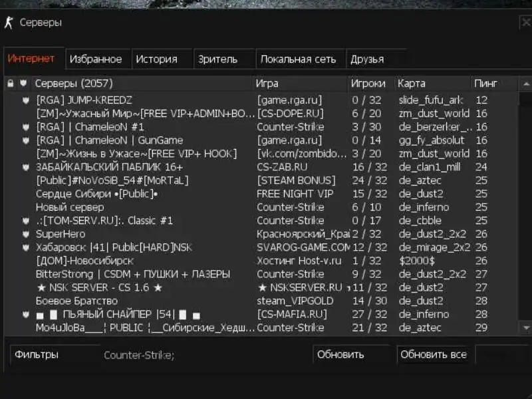Click game cell [STEAM BONUS]
The image size is (532, 399).
tap(296, 180)
